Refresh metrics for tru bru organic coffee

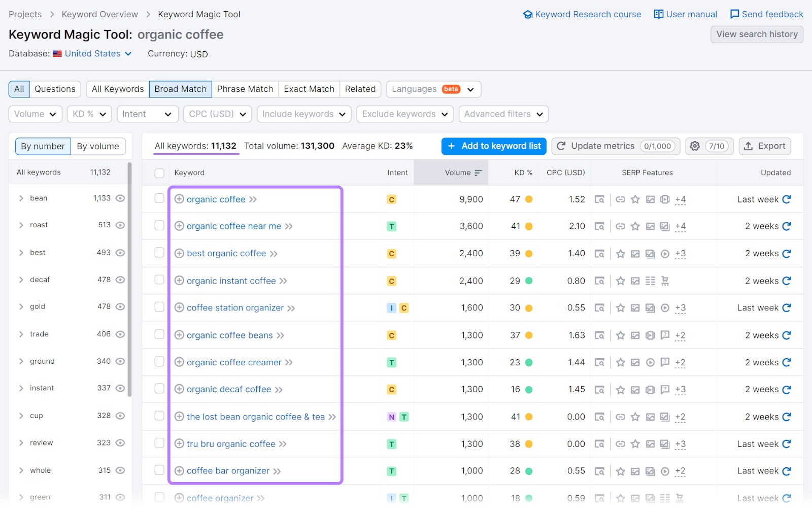tap(787, 444)
